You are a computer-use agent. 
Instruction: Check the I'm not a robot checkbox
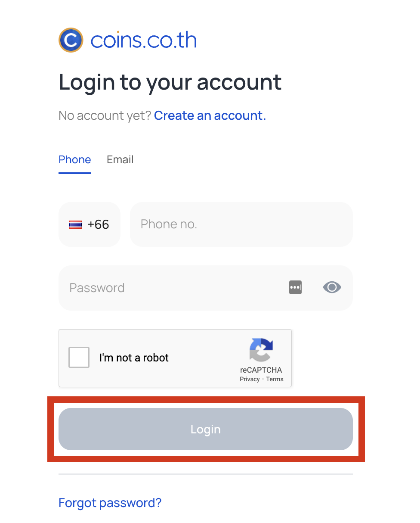point(79,358)
